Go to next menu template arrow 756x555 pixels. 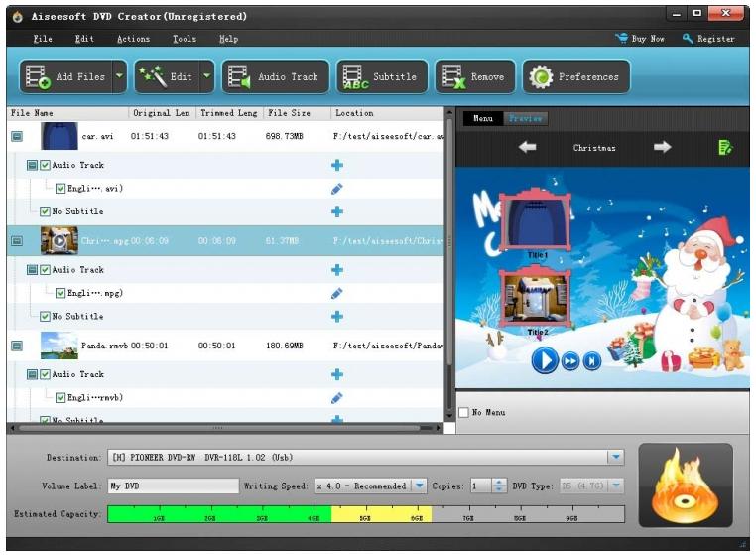tap(662, 147)
